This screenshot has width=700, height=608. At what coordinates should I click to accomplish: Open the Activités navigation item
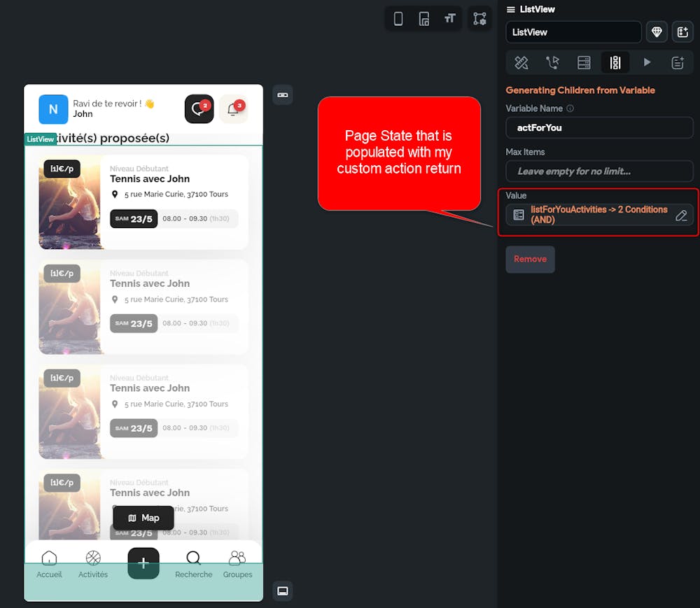[93, 565]
